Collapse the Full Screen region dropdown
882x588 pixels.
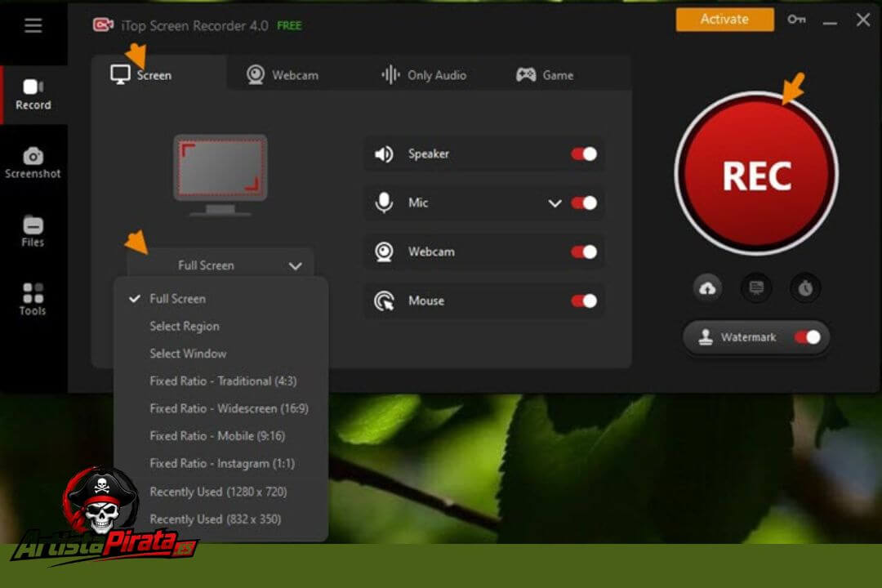pos(220,265)
